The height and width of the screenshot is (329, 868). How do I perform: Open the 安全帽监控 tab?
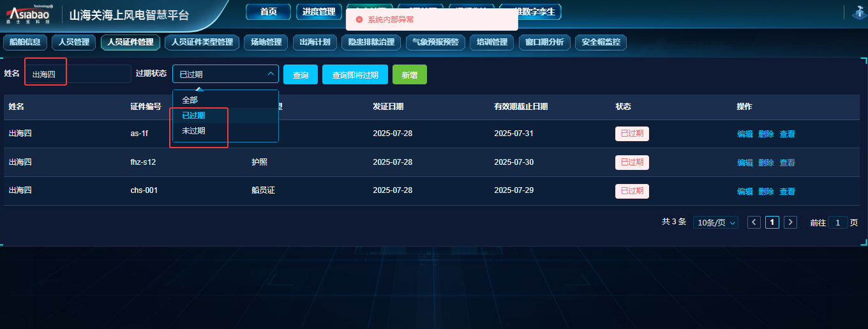601,42
